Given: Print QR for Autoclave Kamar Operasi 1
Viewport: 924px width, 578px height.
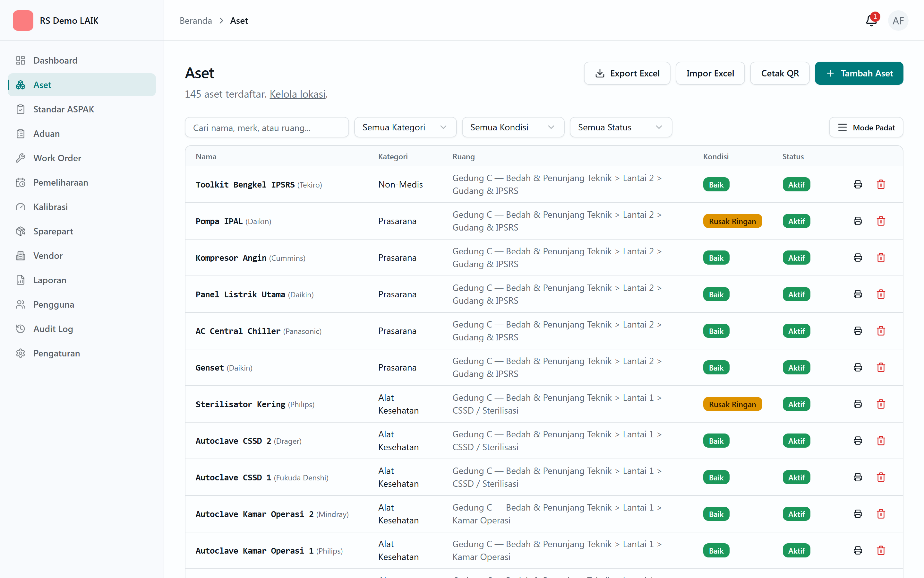Looking at the screenshot, I should click(x=858, y=550).
